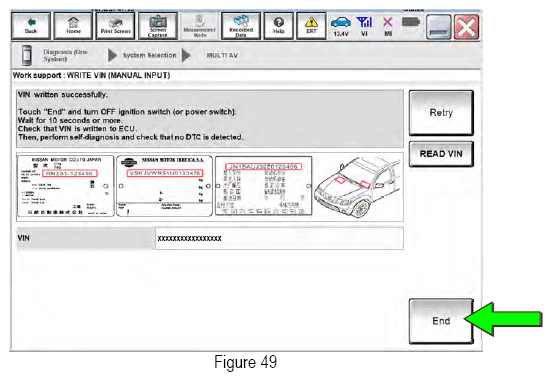Click the Print Screen toolbar button
The height and width of the screenshot is (381, 552).
(x=115, y=26)
